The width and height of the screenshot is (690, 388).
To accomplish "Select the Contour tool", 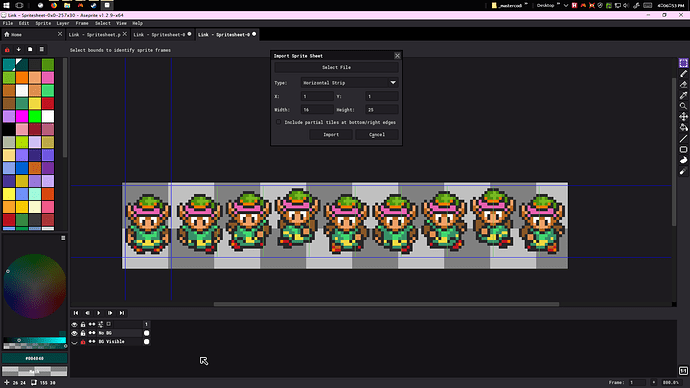I will pos(683,160).
